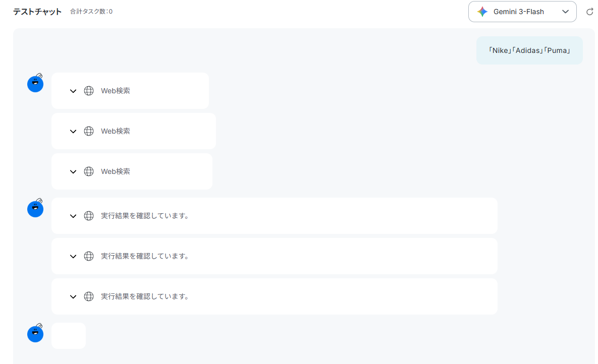
Task: Click the second 実行結果を確認しています。 text
Action: 145,256
